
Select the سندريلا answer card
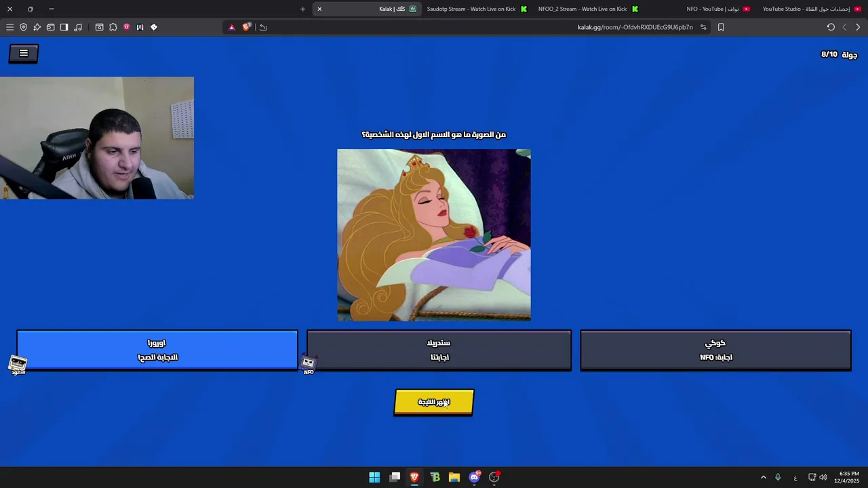point(439,350)
